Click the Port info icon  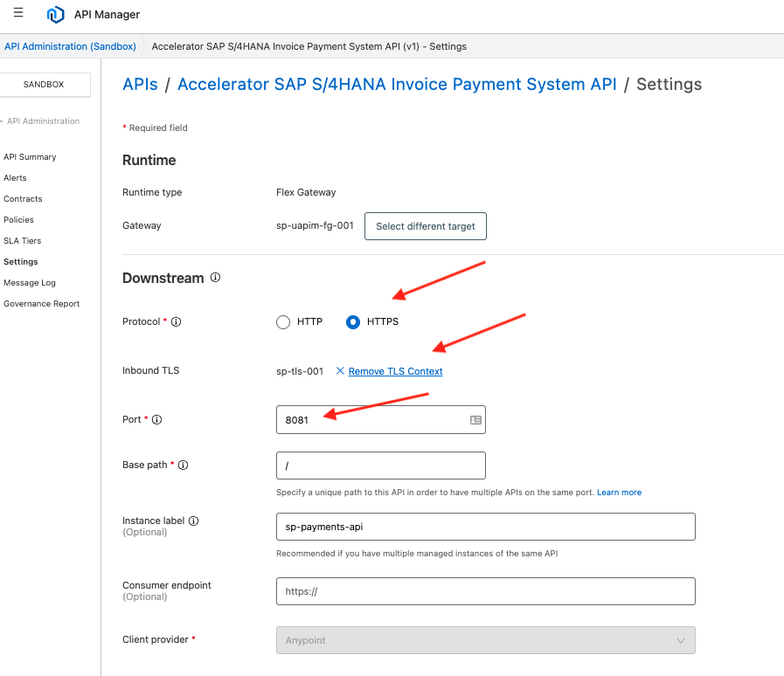157,420
